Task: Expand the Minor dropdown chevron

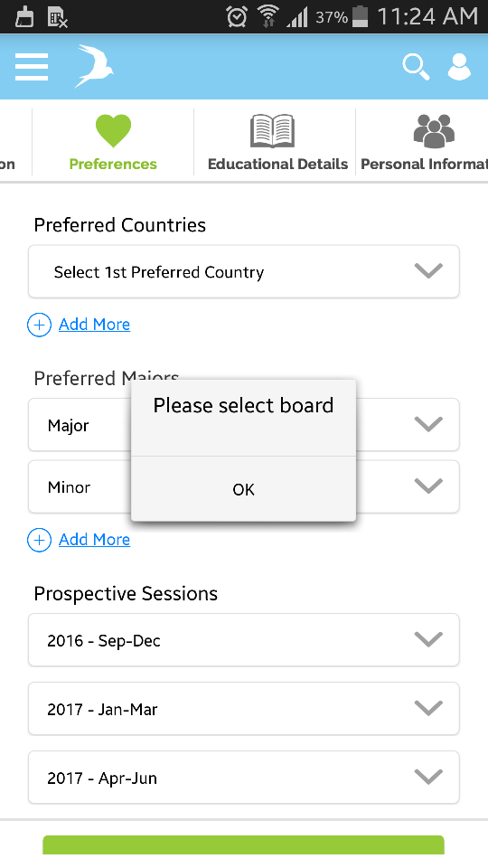Action: pyautogui.click(x=428, y=486)
